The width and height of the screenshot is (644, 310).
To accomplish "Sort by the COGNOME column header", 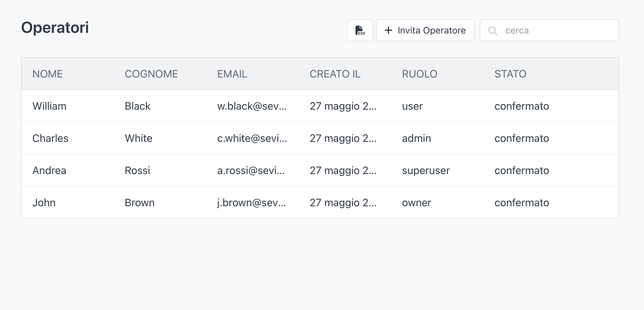I will (x=151, y=74).
